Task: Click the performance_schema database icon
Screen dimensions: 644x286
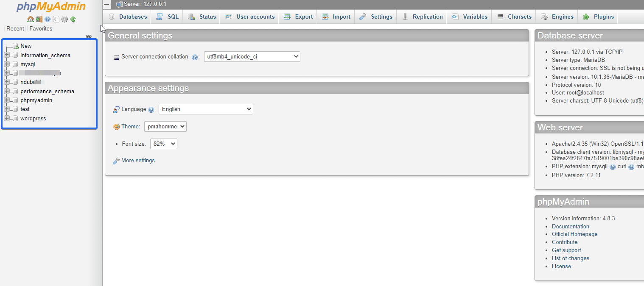Action: (x=15, y=91)
